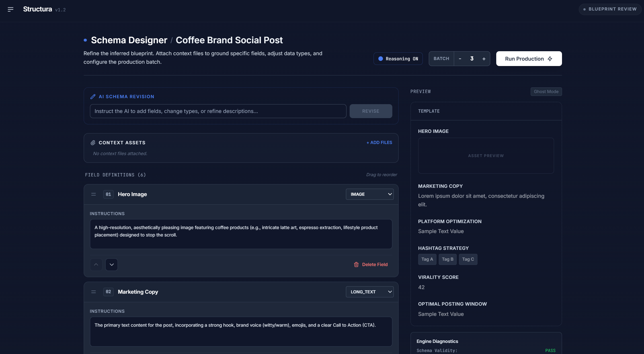Open the IMAGE type dropdown
644x354 pixels.
(x=370, y=194)
